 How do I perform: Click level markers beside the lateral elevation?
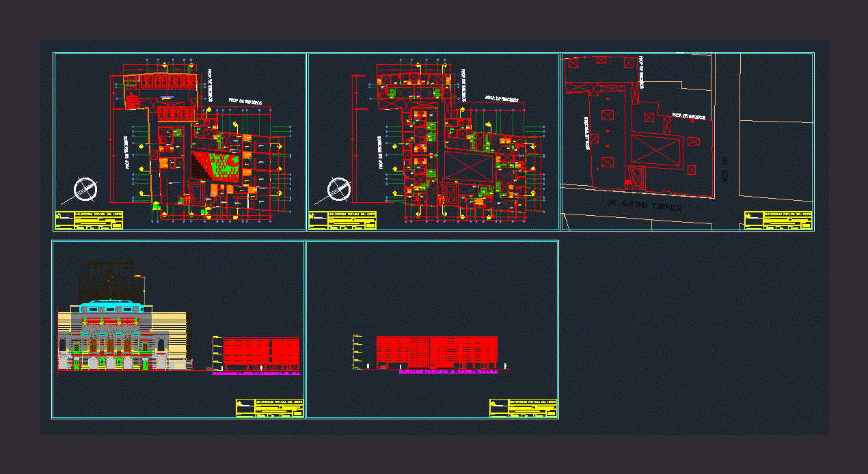point(217,352)
